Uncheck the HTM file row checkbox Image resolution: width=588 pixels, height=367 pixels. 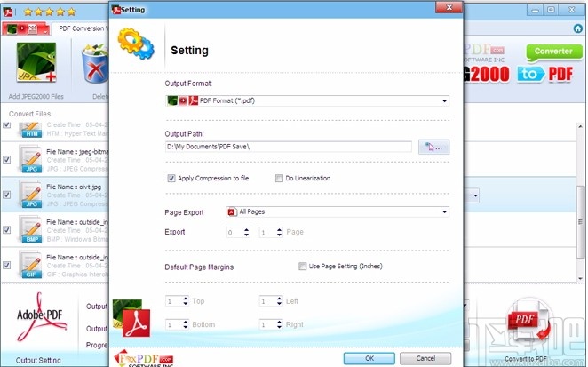click(x=7, y=124)
